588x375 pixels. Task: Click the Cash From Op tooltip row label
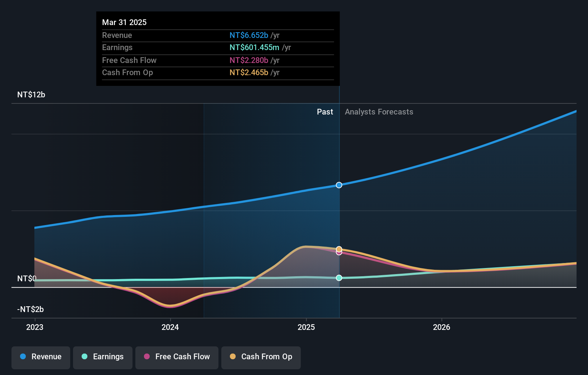(x=127, y=72)
